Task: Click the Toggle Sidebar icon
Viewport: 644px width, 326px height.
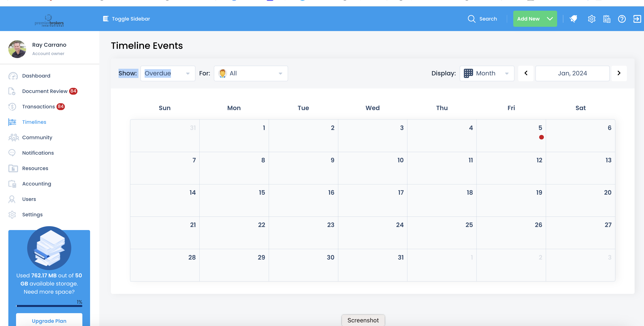Action: tap(106, 19)
